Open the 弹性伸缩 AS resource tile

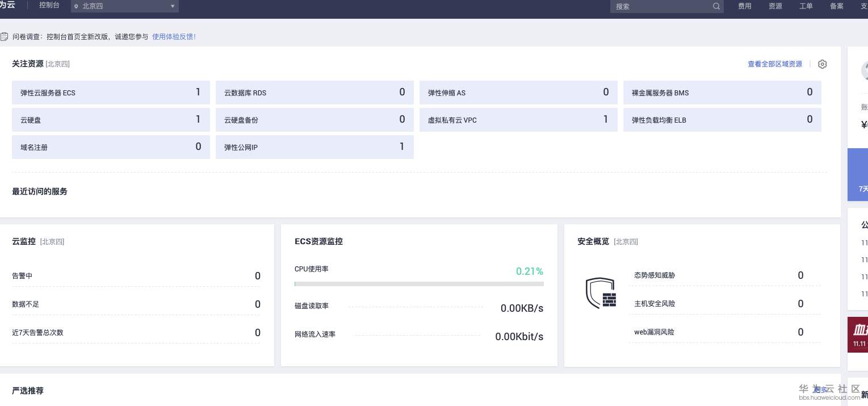[518, 93]
